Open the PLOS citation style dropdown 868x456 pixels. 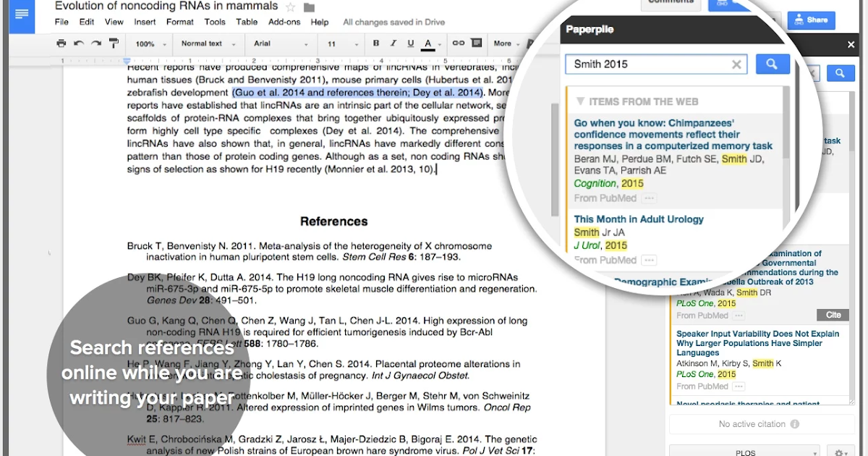(x=744, y=452)
